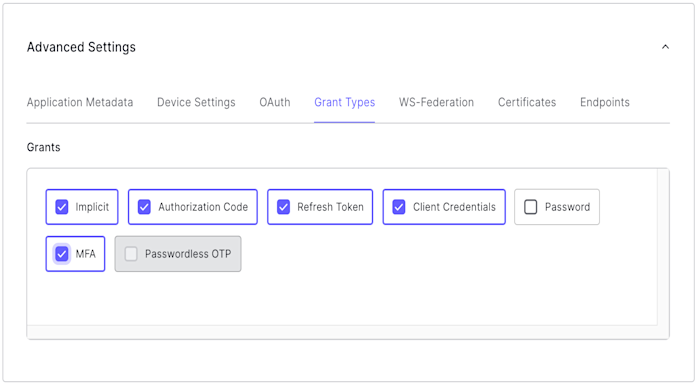Open the Certificates tab
Screen dimensions: 698x387
(x=527, y=102)
